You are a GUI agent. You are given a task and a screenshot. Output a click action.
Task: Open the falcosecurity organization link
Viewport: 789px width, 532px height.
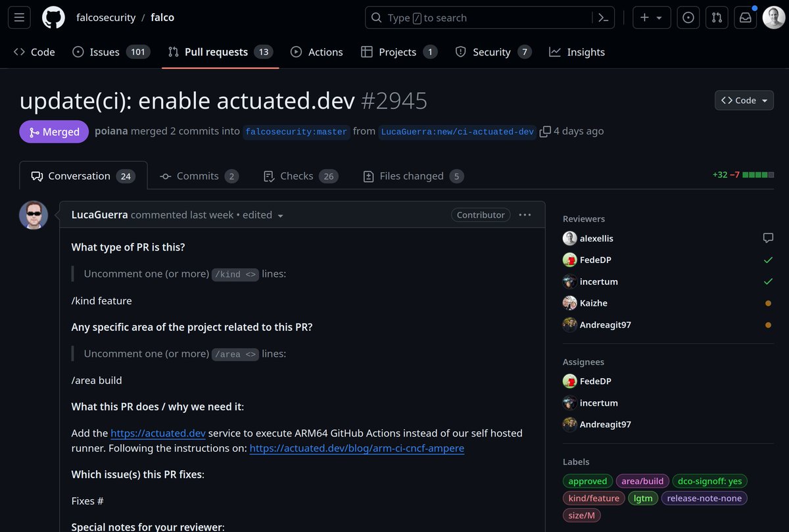click(x=106, y=18)
